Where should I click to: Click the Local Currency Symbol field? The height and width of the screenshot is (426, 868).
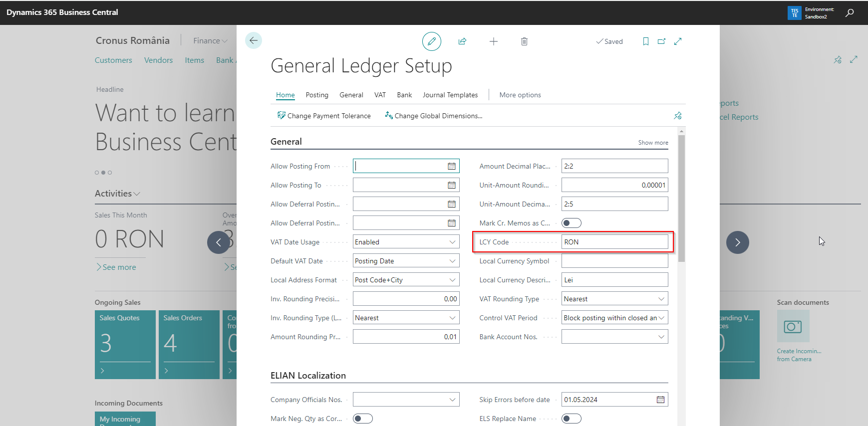coord(615,261)
